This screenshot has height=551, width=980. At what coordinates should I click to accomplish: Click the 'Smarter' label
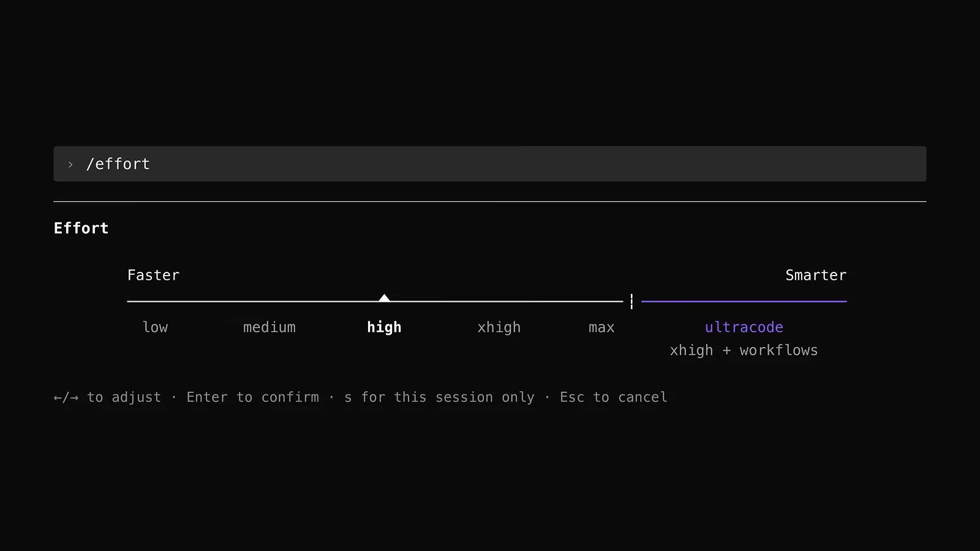pyautogui.click(x=816, y=275)
